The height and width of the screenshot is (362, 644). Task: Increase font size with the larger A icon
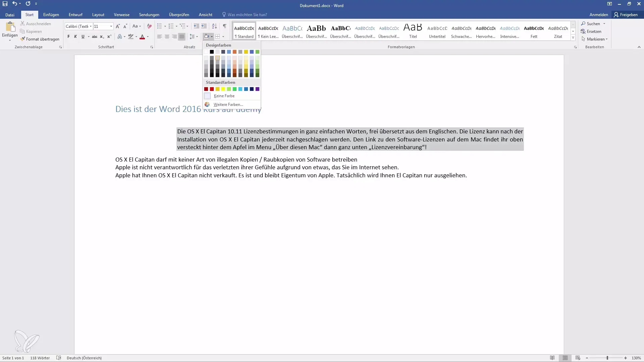118,26
